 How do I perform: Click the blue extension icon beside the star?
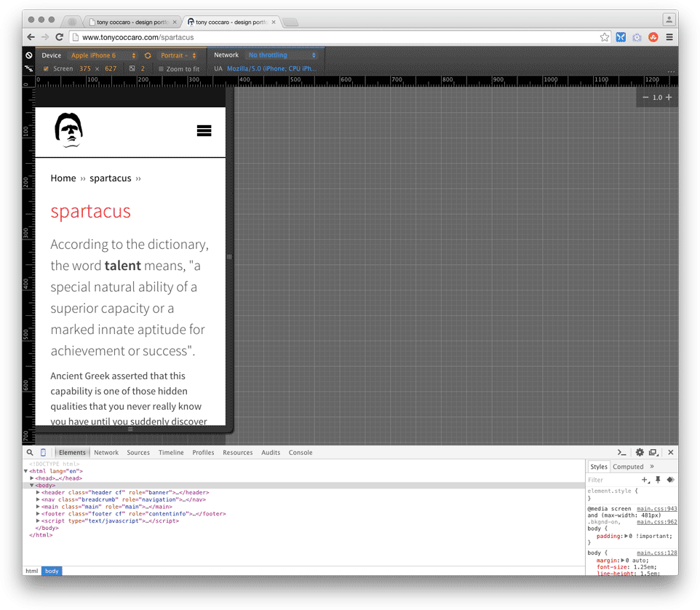pos(621,37)
